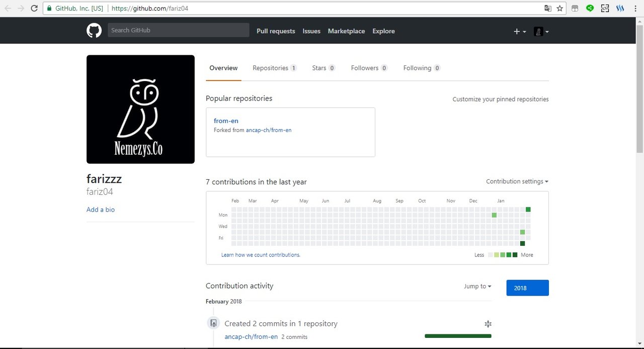This screenshot has height=349, width=644.
Task: Reload the page with browser refresh icon
Action: 34,9
